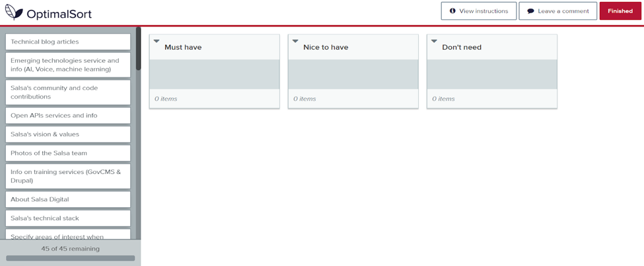644x266 pixels.
Task: Select Photos of the Salsa team card
Action: pos(68,153)
